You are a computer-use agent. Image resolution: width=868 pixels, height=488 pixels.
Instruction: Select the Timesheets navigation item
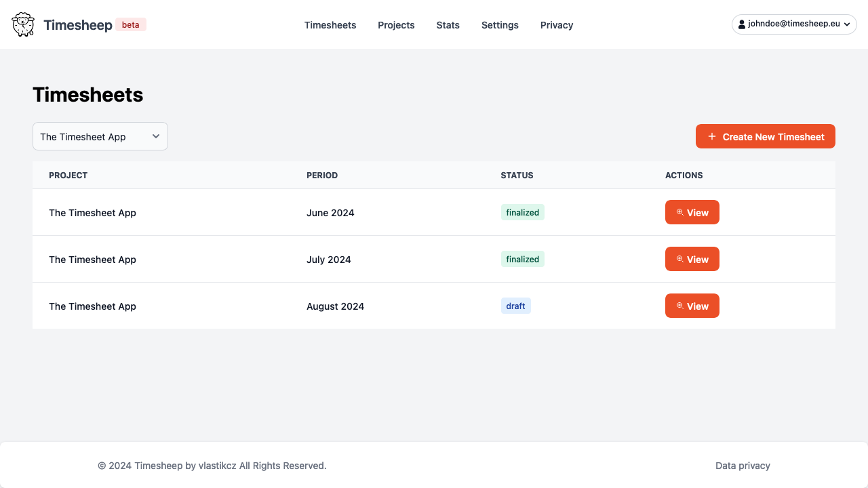tap(330, 25)
